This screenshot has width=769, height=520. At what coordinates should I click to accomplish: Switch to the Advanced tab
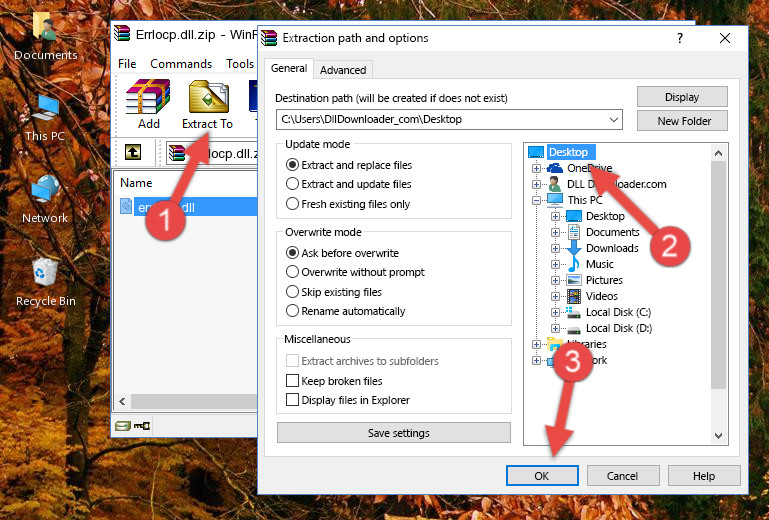click(x=343, y=70)
